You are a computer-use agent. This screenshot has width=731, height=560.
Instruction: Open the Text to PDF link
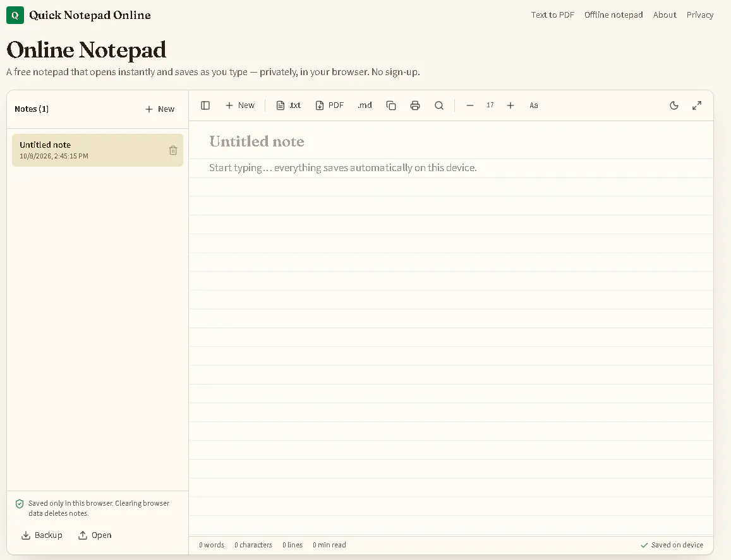tap(552, 15)
